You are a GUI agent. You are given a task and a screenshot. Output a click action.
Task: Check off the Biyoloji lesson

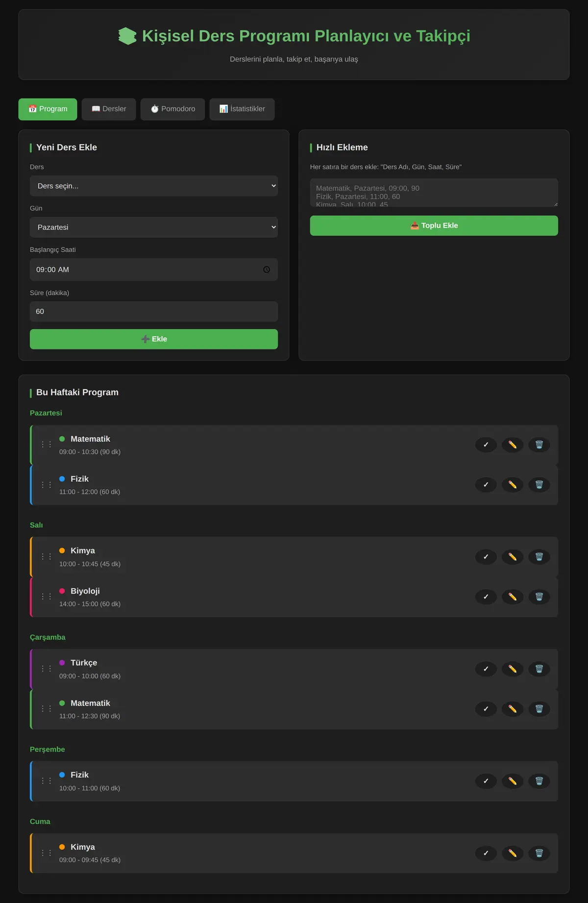(486, 597)
